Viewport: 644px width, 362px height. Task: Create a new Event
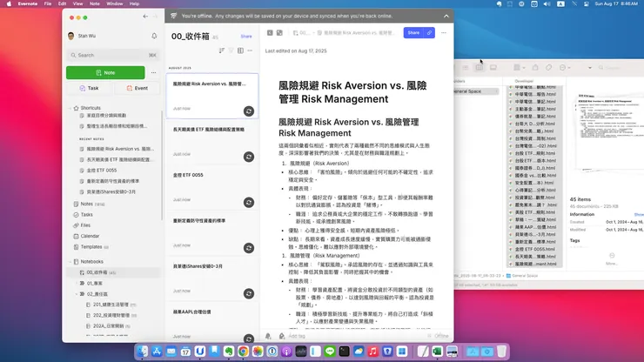138,88
